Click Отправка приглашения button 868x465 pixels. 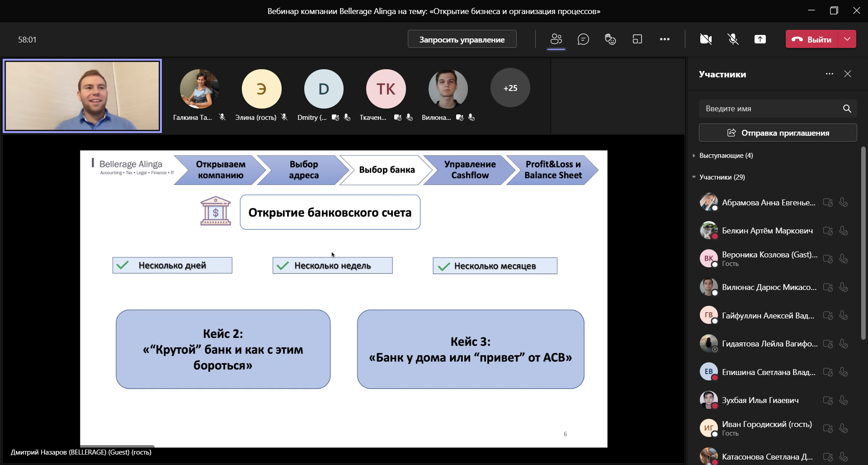(778, 133)
